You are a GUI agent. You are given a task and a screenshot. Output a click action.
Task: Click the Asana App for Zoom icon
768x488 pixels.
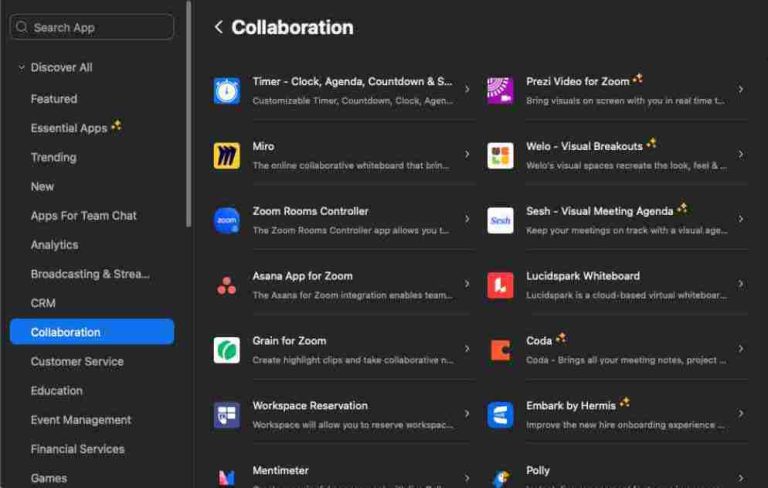pos(227,285)
